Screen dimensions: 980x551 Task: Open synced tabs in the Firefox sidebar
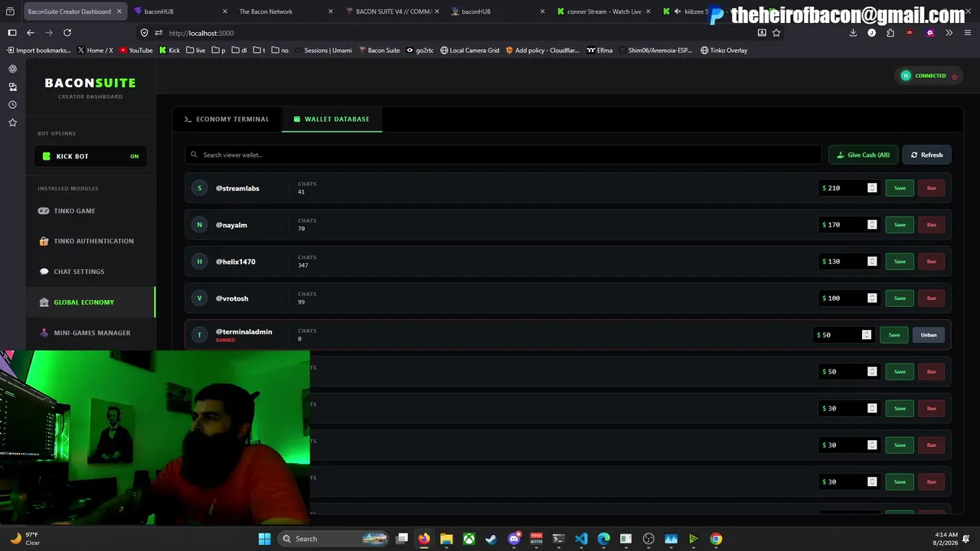click(12, 86)
